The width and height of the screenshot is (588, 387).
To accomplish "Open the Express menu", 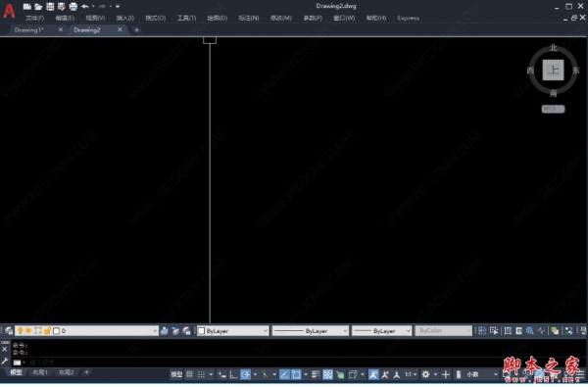I will [409, 18].
